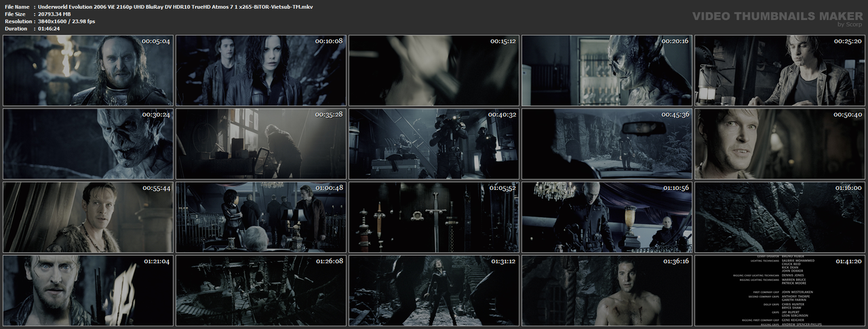The width and height of the screenshot is (868, 329).
Task: Select the thumbnail at 00:25:20
Action: 780,71
